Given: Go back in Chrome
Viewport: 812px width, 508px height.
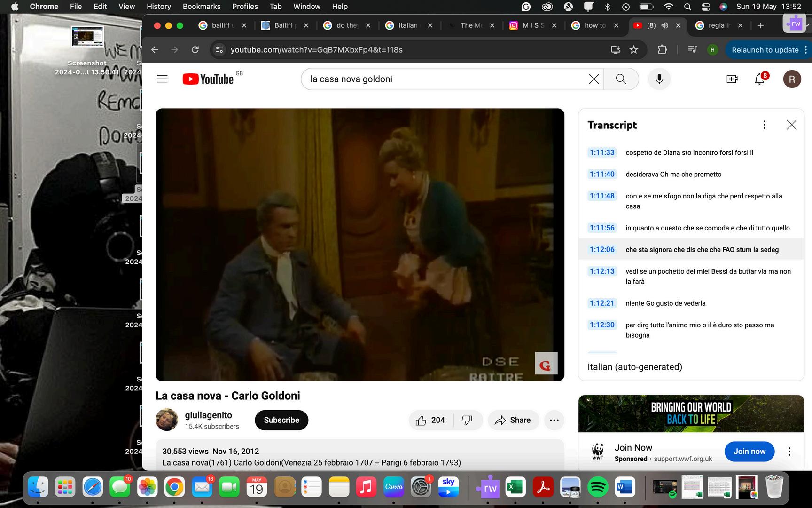Looking at the screenshot, I should pos(155,50).
